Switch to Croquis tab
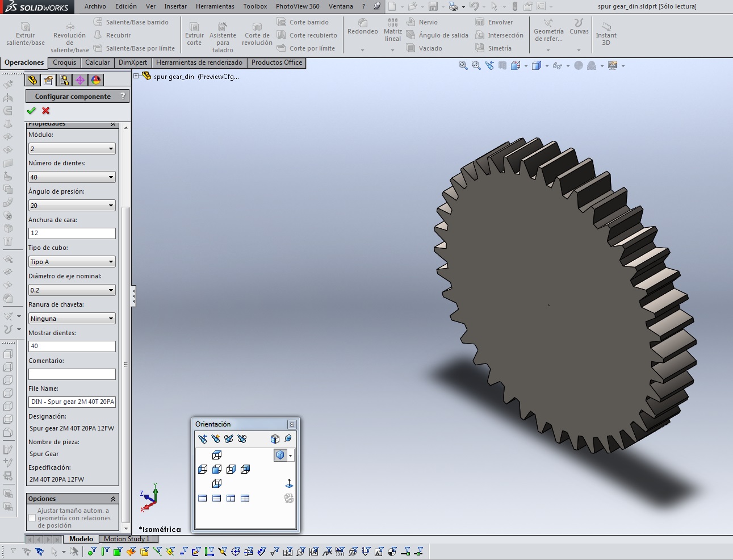733x560 pixels. click(64, 62)
